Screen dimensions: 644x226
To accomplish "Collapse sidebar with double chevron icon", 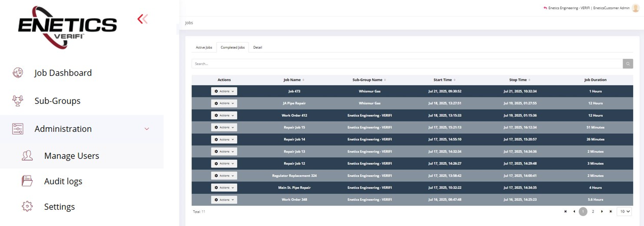I will pos(142,19).
